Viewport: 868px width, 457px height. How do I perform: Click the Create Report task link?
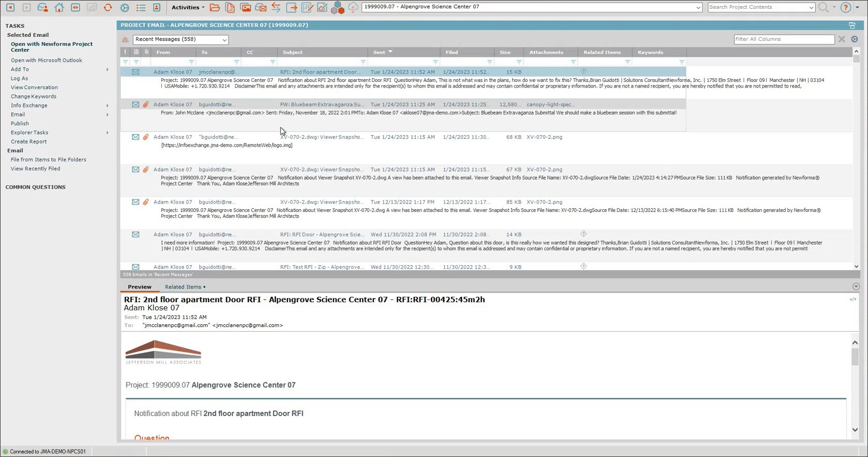29,141
